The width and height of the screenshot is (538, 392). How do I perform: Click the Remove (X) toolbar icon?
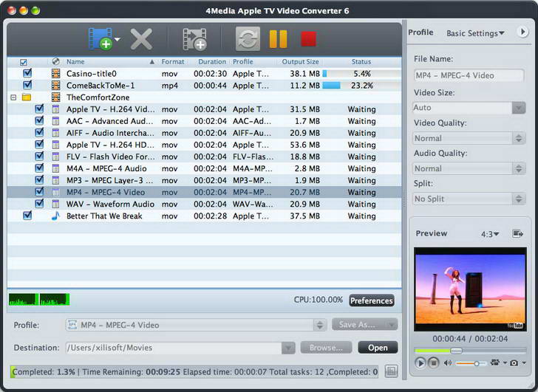click(x=141, y=38)
